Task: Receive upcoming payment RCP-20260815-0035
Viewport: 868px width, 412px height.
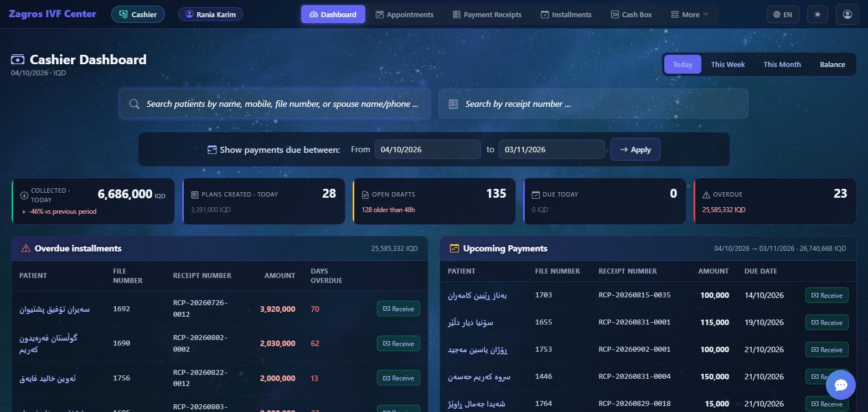Action: click(x=827, y=295)
